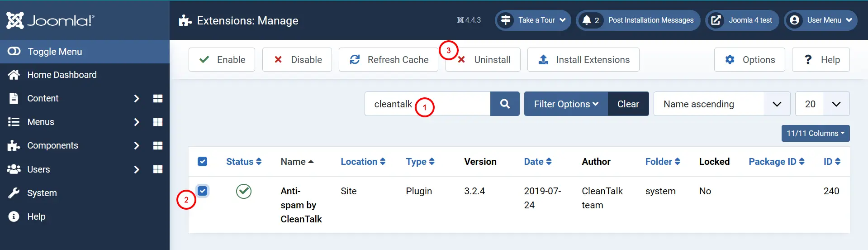
Task: Click the Enable button
Action: pos(222,59)
